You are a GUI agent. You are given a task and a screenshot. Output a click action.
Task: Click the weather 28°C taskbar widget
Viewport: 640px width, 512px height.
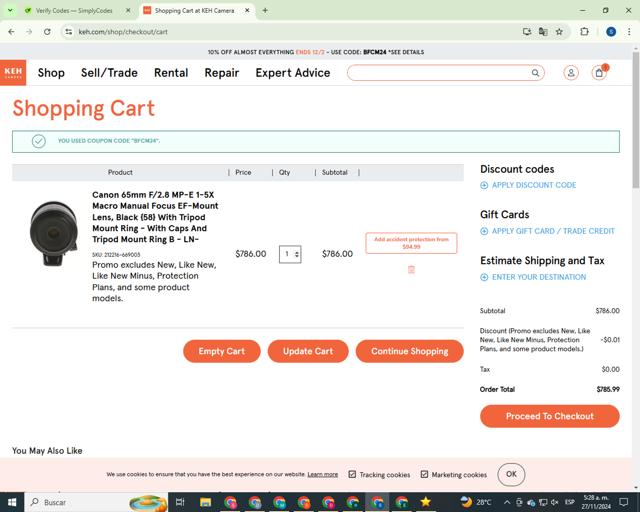(x=476, y=502)
